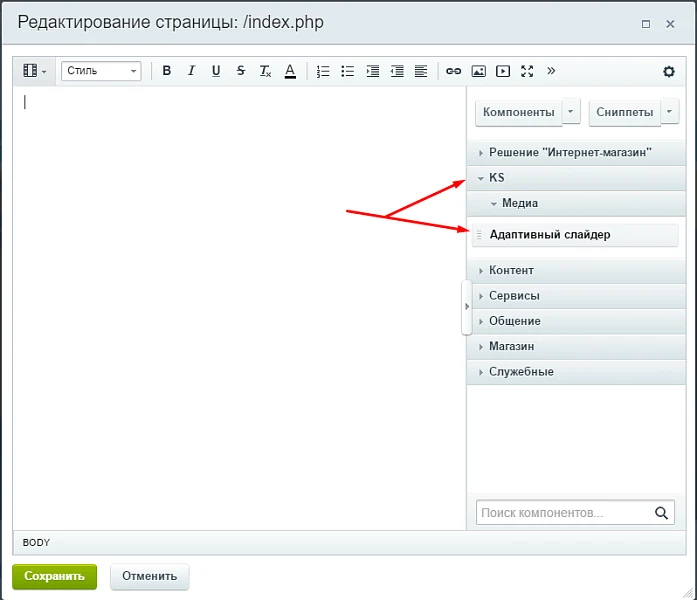Apply strikethrough formatting
697x600 pixels.
tap(240, 71)
